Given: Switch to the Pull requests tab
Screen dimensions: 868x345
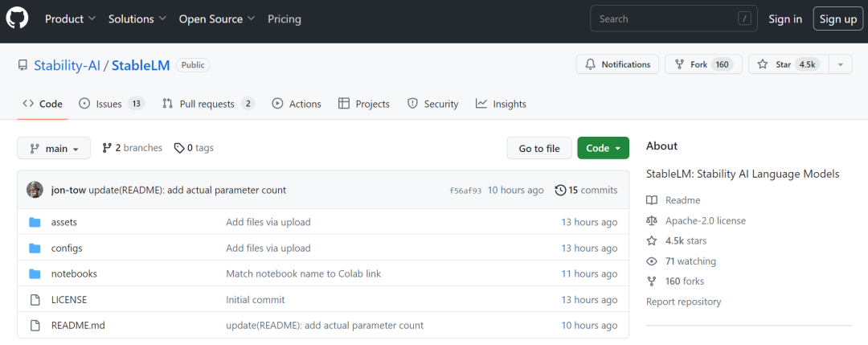Looking at the screenshot, I should click(x=208, y=104).
